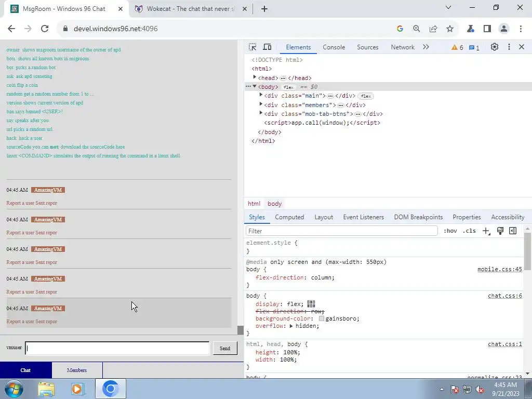This screenshot has width=532, height=399.
Task: Switch to the Wokecat browser tab
Action: coord(191,9)
